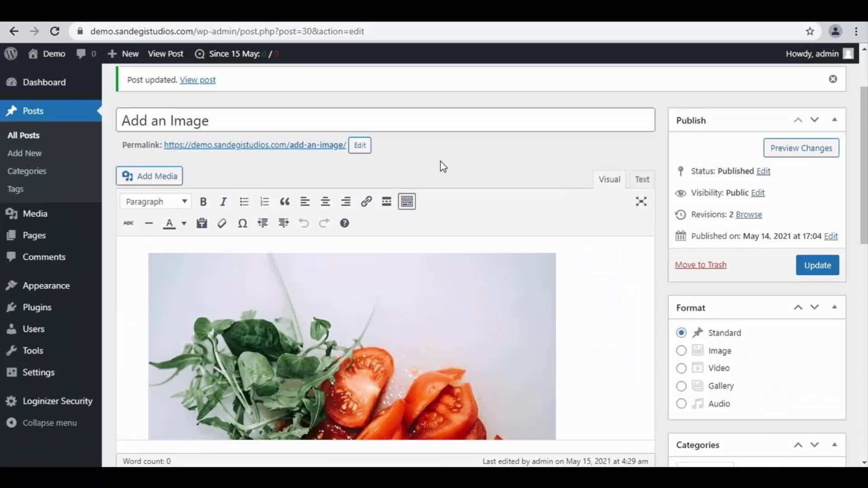Move Publish panel down
The width and height of the screenshot is (868, 488).
pyautogui.click(x=815, y=120)
